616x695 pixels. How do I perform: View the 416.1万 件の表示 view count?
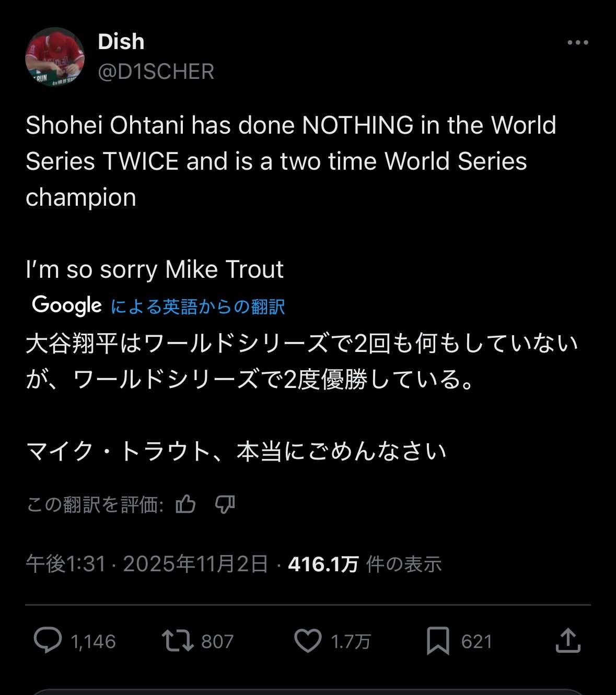365,564
